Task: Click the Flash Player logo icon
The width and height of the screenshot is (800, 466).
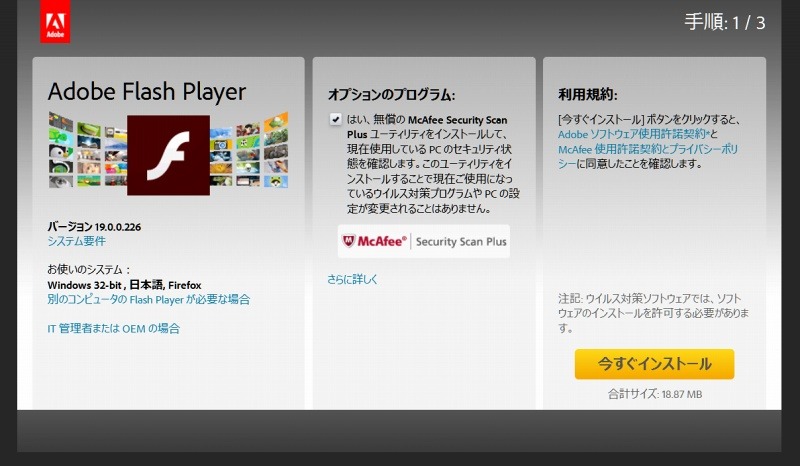Action: (x=168, y=155)
